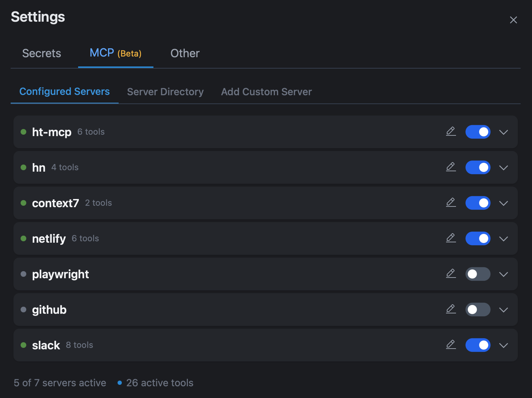
Task: Expand the playwright server row
Action: click(504, 274)
